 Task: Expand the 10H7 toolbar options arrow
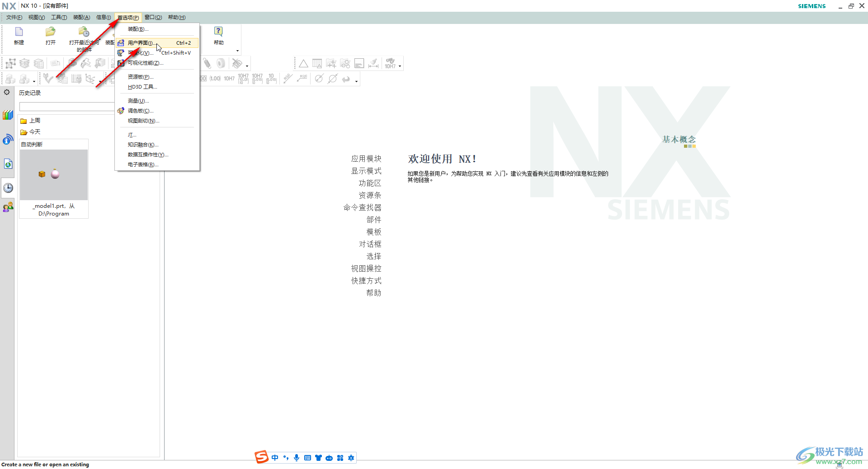tap(400, 66)
